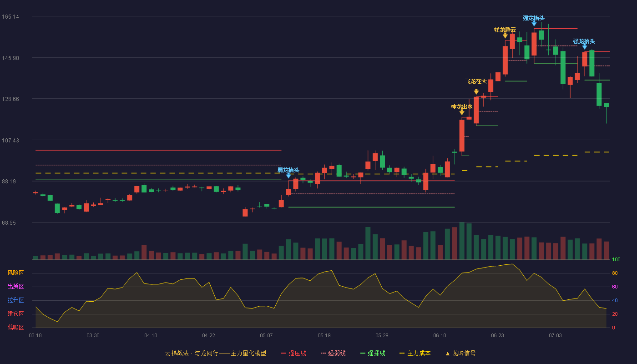
Task: Click the 07-03 date label
Action: (555, 335)
